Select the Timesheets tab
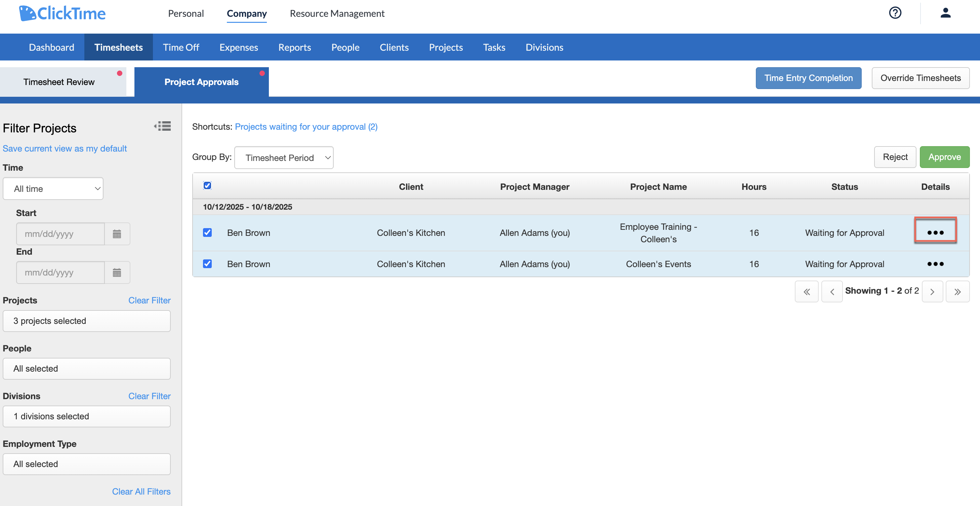The width and height of the screenshot is (980, 506). [x=119, y=47]
